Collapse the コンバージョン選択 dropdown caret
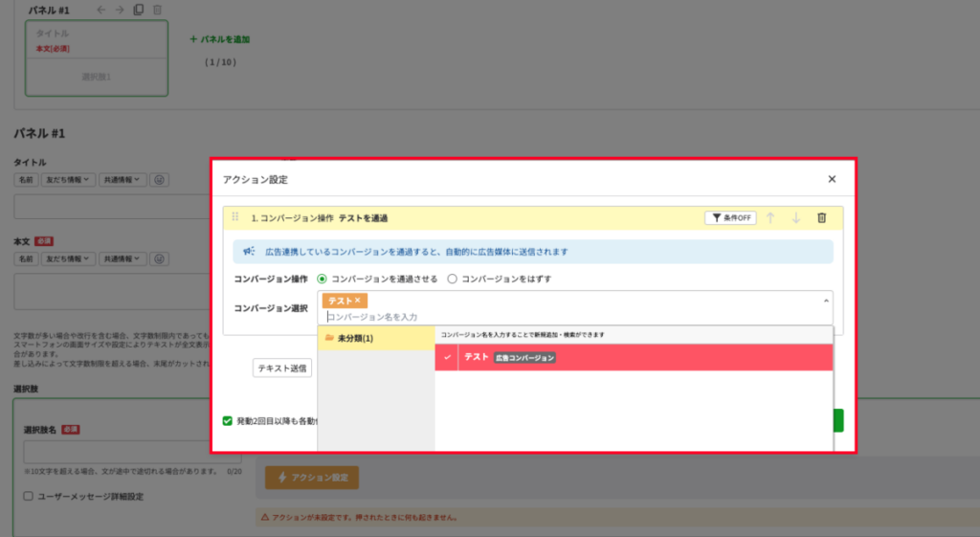This screenshot has width=980, height=537. (x=825, y=301)
